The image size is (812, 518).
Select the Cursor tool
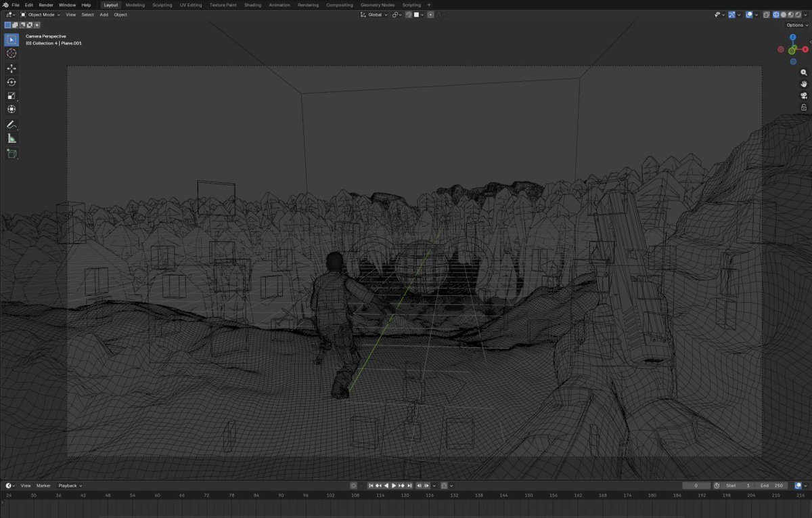[x=12, y=53]
